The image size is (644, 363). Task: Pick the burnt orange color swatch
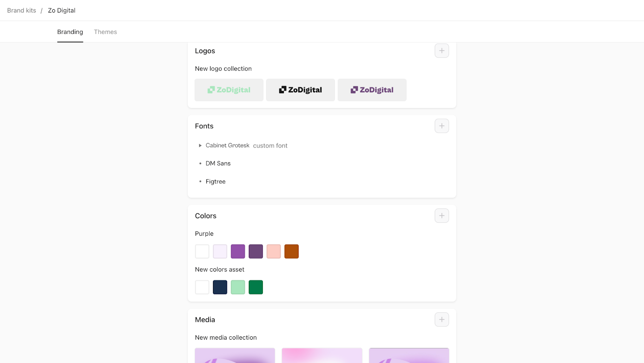(x=291, y=251)
